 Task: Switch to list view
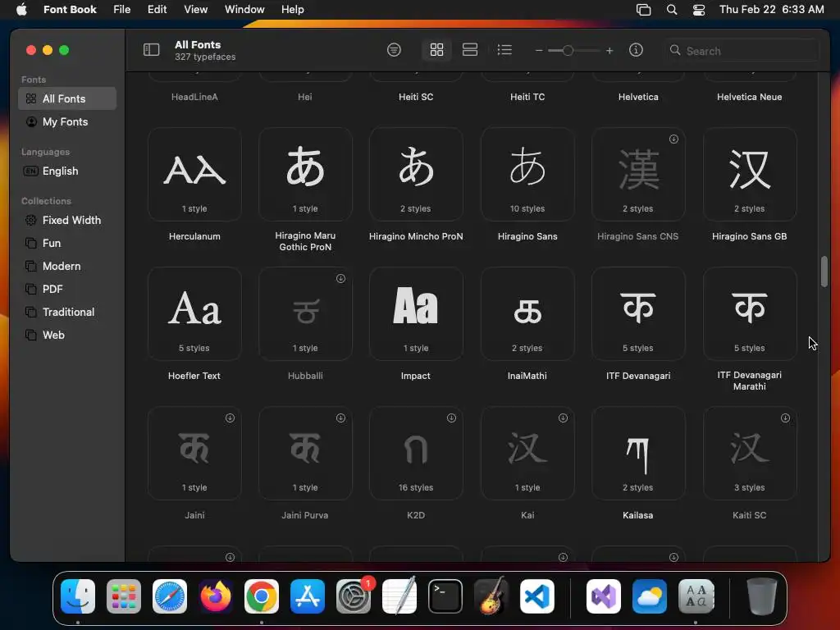tap(504, 50)
